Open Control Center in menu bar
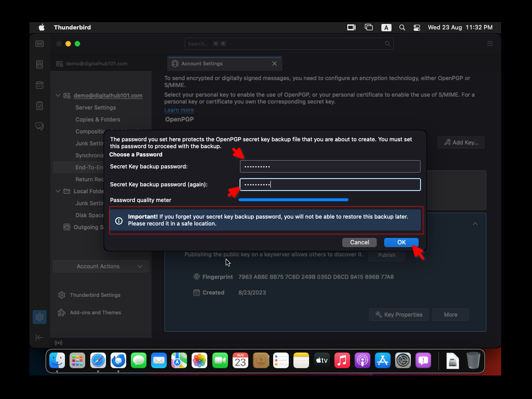 [417, 28]
